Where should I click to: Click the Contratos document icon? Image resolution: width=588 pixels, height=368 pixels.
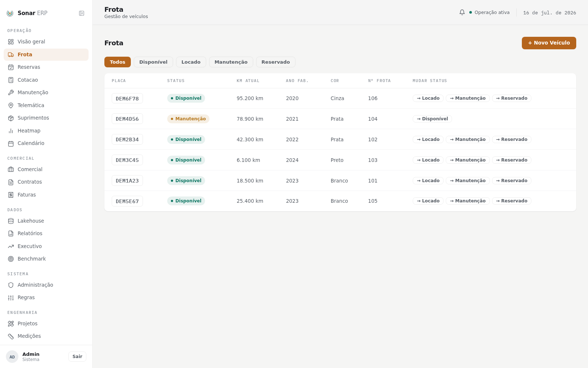(11, 182)
